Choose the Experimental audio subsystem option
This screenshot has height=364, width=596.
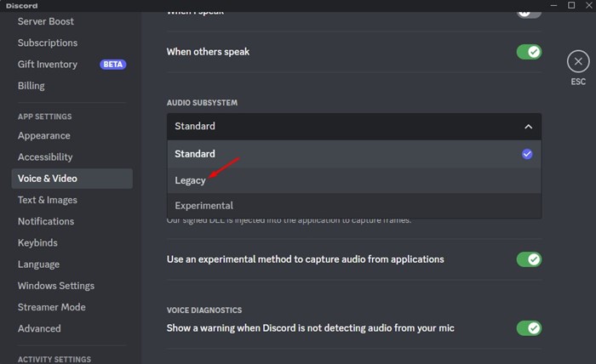(204, 206)
